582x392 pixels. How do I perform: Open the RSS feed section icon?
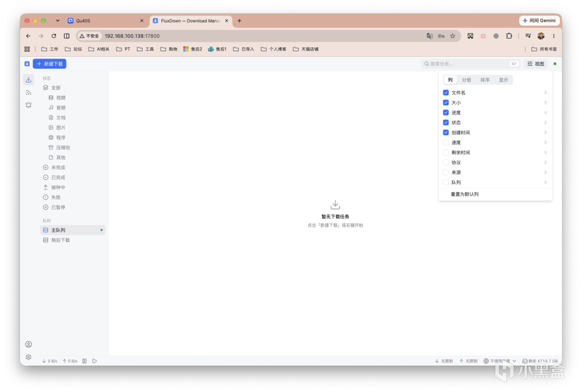click(29, 93)
